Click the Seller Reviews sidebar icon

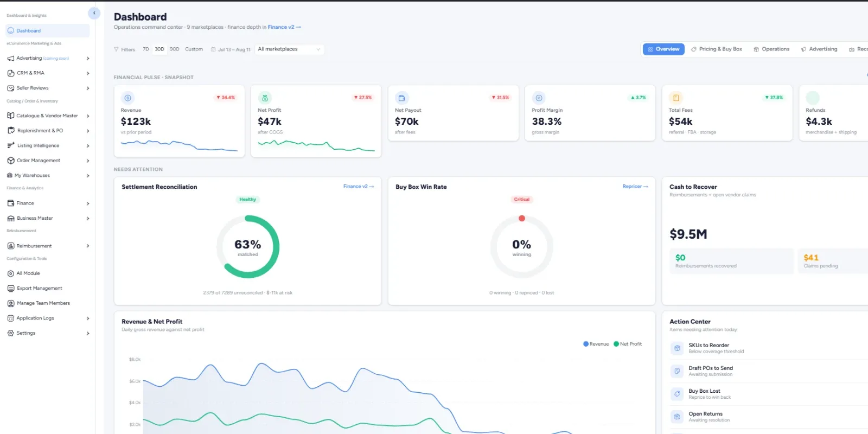click(11, 88)
